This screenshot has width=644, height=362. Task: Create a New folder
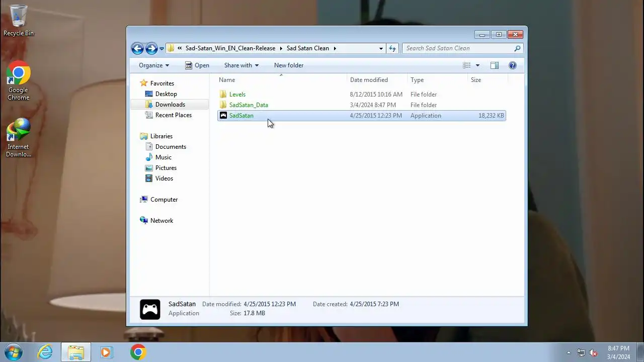point(289,65)
